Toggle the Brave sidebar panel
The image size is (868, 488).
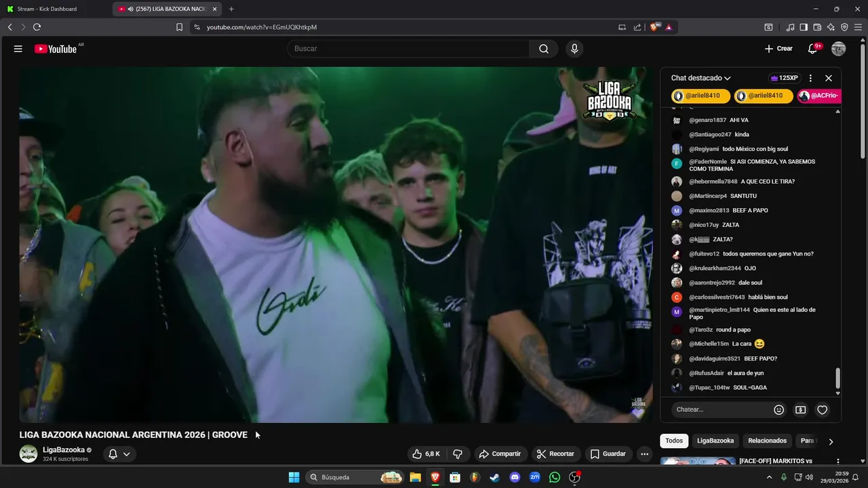click(804, 27)
